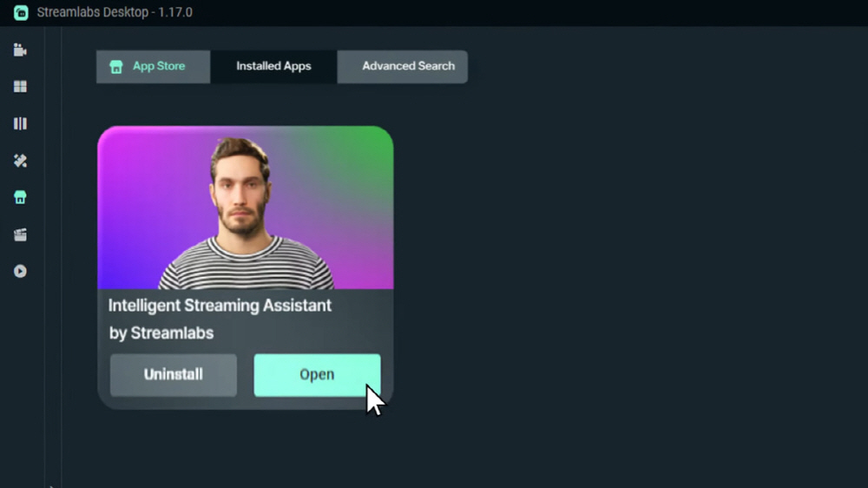Click the Intelligent Streaming Assistant title text

[220, 306]
